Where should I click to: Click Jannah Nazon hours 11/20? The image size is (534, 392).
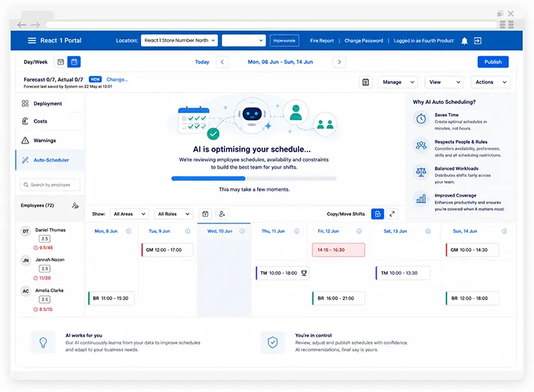[42, 278]
